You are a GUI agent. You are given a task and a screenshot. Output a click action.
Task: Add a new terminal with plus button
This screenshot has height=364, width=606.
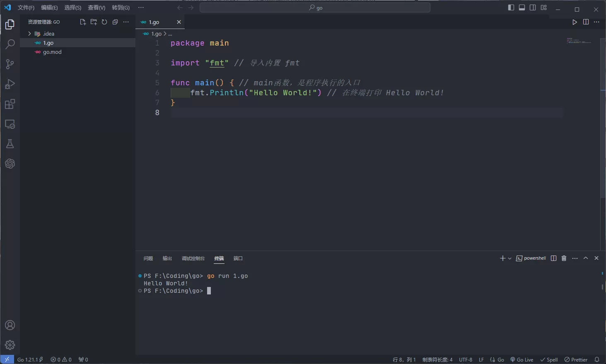click(x=502, y=258)
